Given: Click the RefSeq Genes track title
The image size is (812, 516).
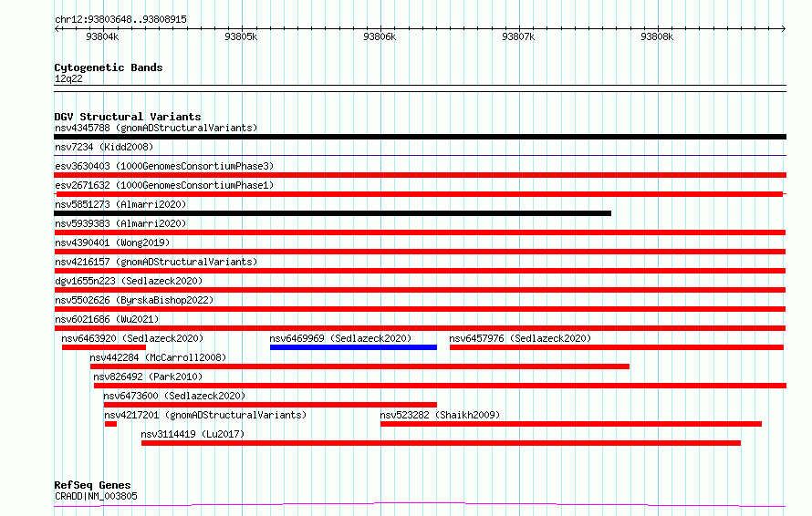Looking at the screenshot, I should click(x=92, y=486).
